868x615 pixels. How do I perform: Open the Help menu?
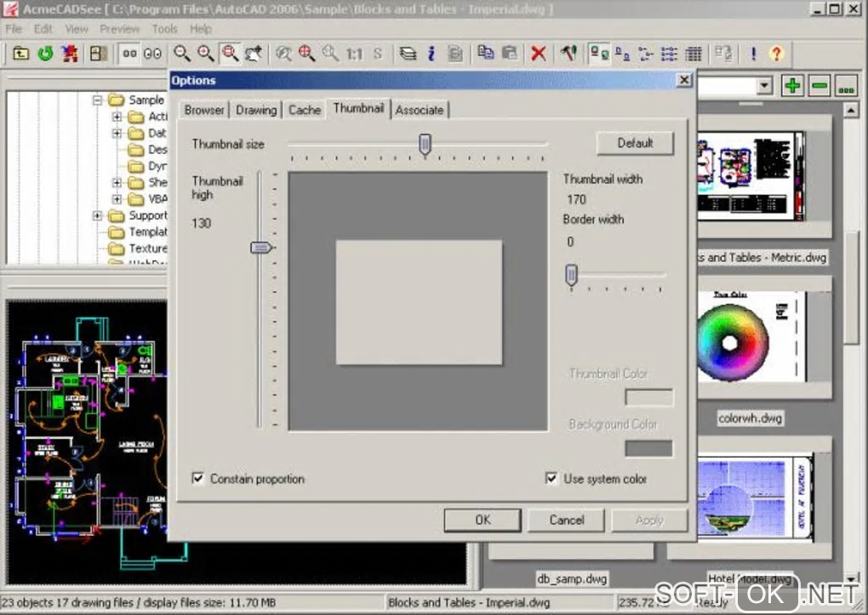pyautogui.click(x=200, y=29)
